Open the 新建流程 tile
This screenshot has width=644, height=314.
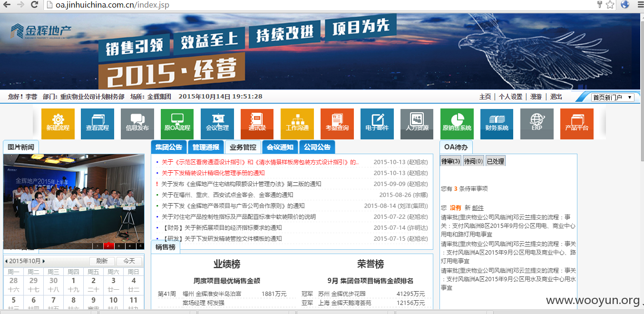(x=58, y=124)
